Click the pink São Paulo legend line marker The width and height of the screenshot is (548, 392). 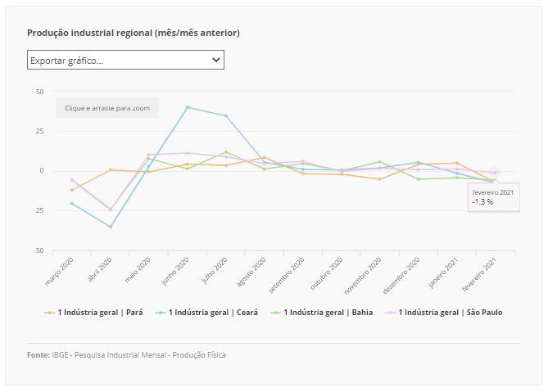(x=391, y=313)
